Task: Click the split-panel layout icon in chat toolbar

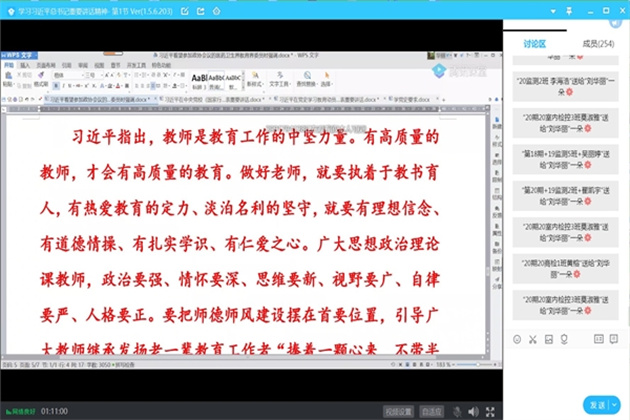Action: tap(599, 339)
